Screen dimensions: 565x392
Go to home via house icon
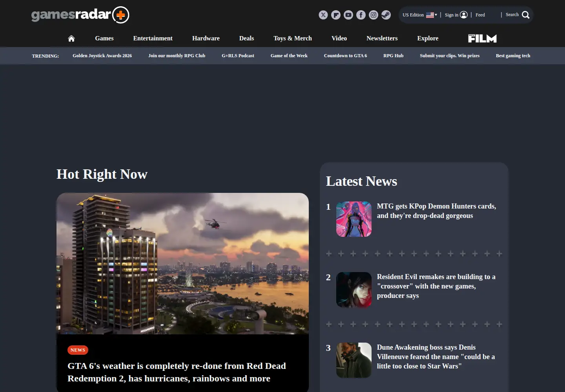[71, 38]
